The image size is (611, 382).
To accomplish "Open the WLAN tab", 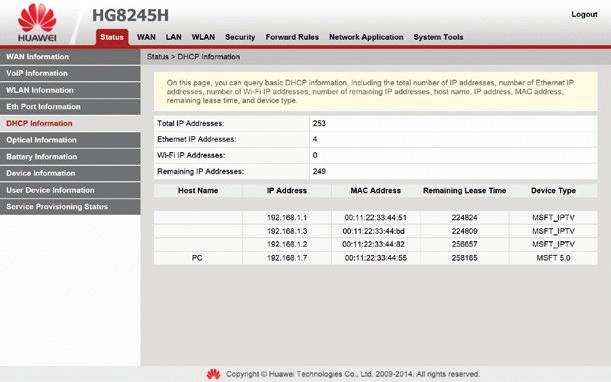I will pos(203,37).
